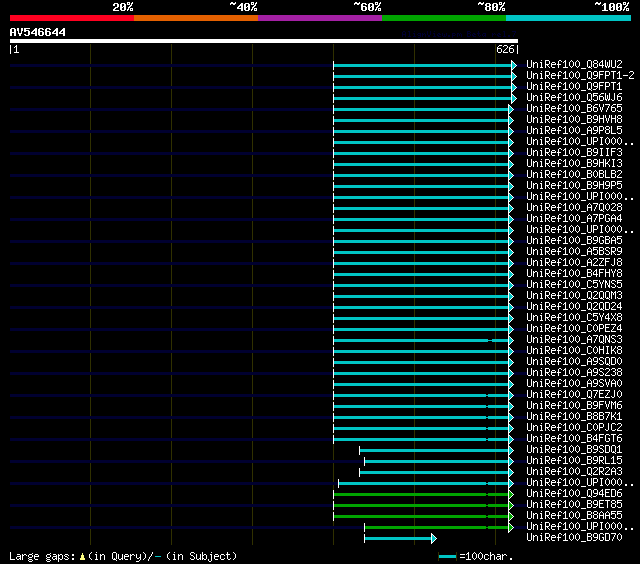Click the red 20% identity legend segment
The image size is (640, 564).
(72, 18)
